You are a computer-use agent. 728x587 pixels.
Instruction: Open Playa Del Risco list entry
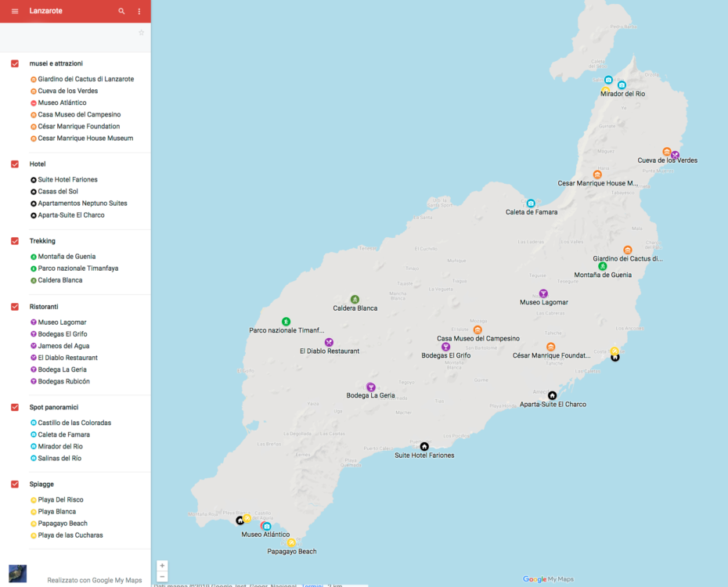click(61, 500)
